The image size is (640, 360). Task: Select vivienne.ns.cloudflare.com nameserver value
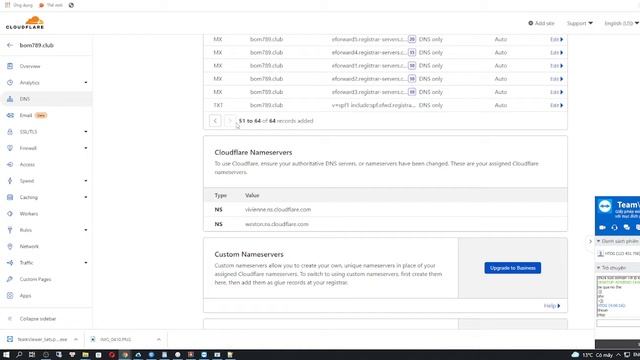[x=278, y=209]
